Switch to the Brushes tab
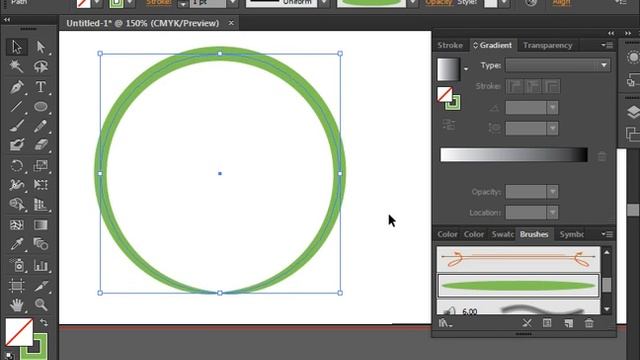This screenshot has width=640, height=360. (534, 234)
